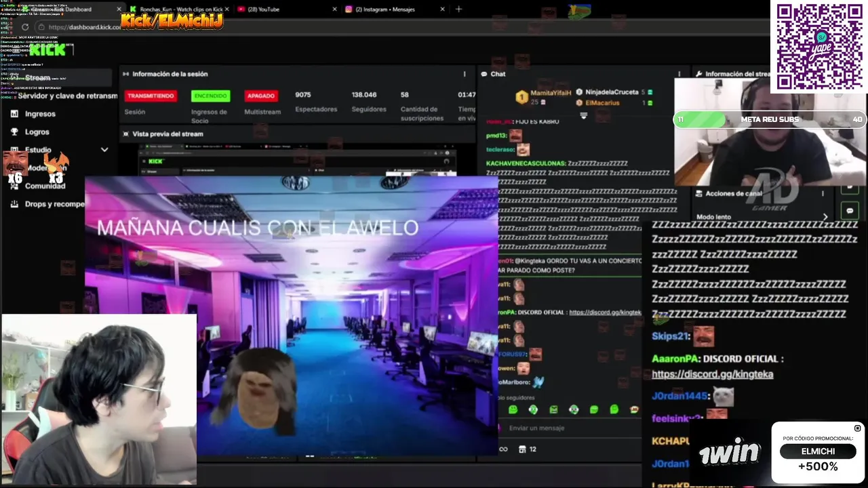Click the red APAGADO Multistream badge
Screen dimensions: 868x488
point(261,96)
